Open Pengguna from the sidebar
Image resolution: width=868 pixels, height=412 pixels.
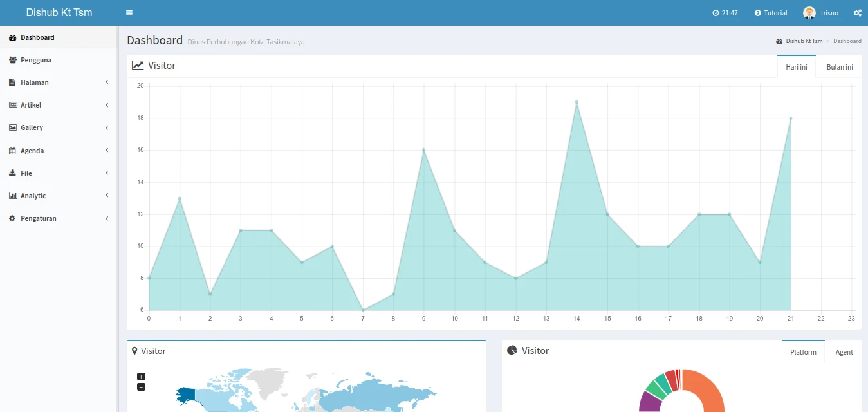pyautogui.click(x=36, y=60)
